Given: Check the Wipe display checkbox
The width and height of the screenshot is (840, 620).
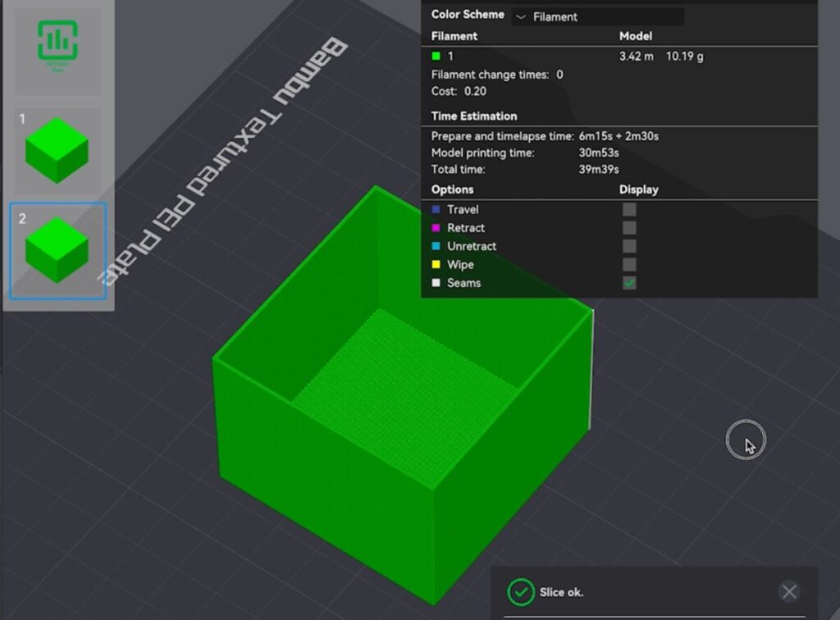Looking at the screenshot, I should pyautogui.click(x=629, y=265).
